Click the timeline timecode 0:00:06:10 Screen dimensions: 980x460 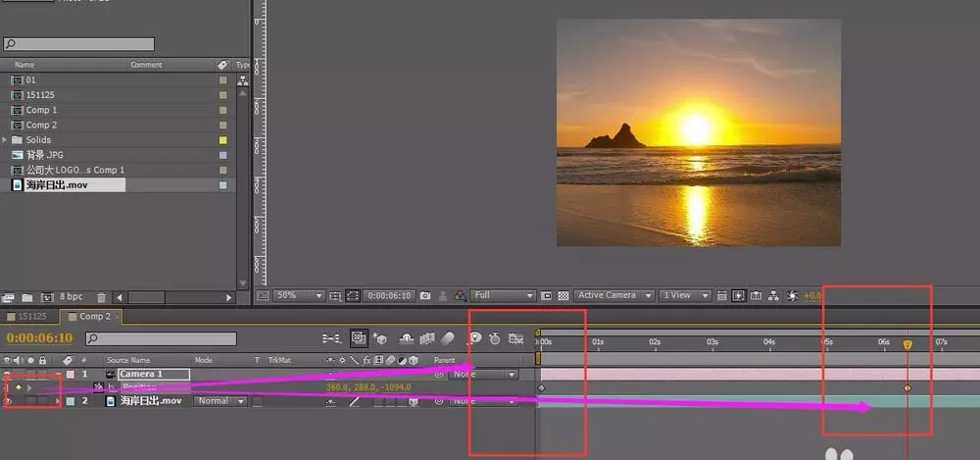click(x=39, y=338)
